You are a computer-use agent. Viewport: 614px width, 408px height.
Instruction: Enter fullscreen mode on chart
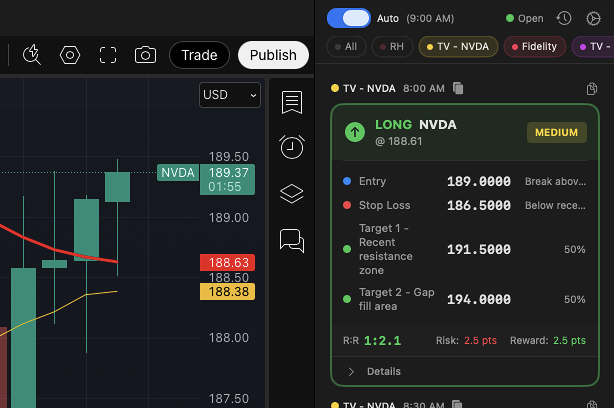click(x=108, y=55)
